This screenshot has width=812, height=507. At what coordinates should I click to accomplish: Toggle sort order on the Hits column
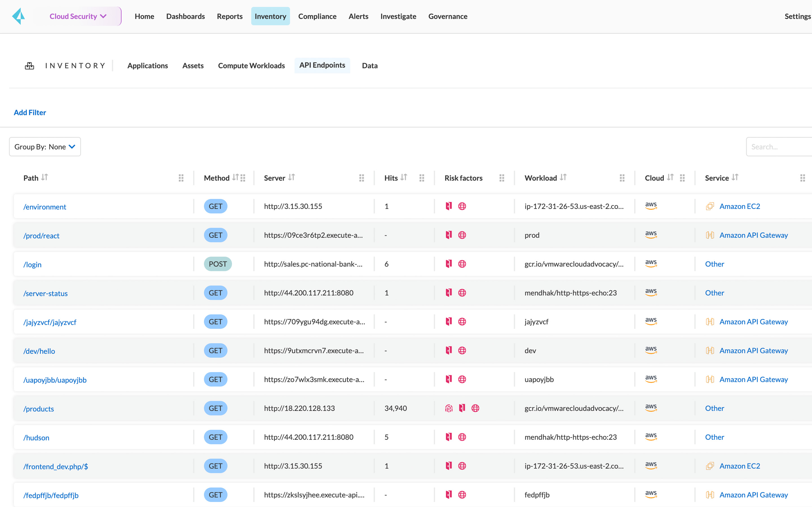(x=404, y=177)
